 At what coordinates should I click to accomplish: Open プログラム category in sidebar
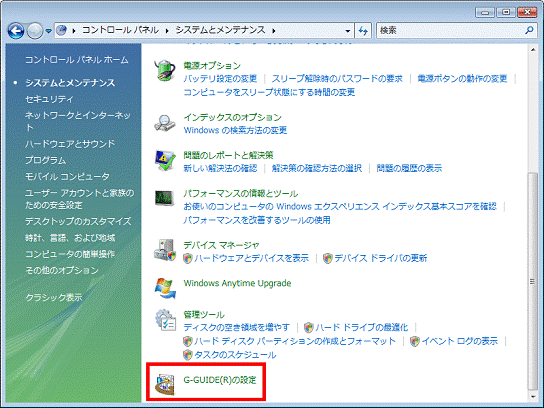[45, 160]
